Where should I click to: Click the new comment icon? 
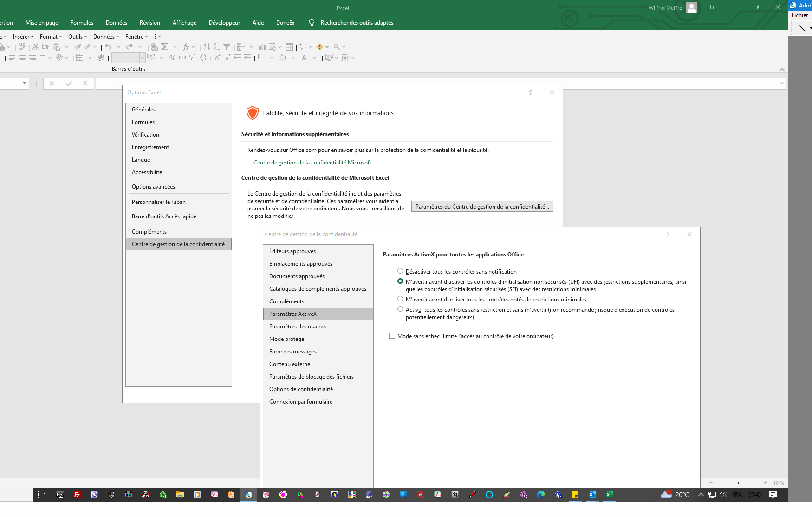303,47
